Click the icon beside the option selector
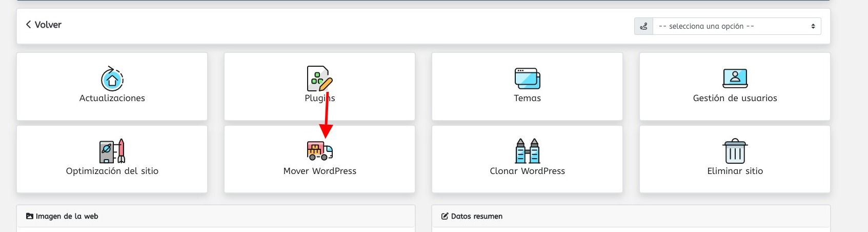Screen dimensions: 868x232 point(643,26)
